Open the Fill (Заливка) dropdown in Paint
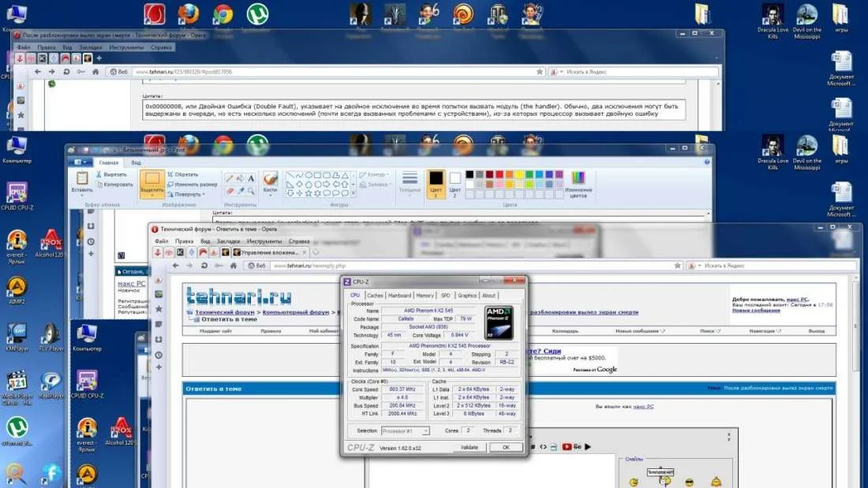 (x=374, y=184)
